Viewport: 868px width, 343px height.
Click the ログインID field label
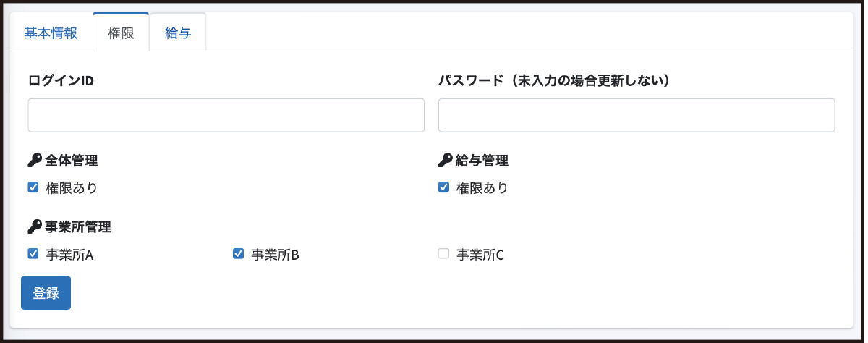tap(61, 81)
